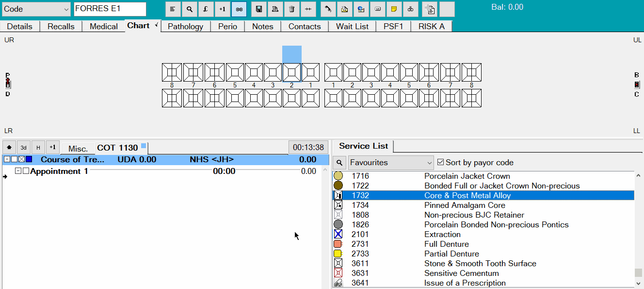Collapse the Course of Treatment node
Screen dimensions: 644x289
(x=7, y=159)
